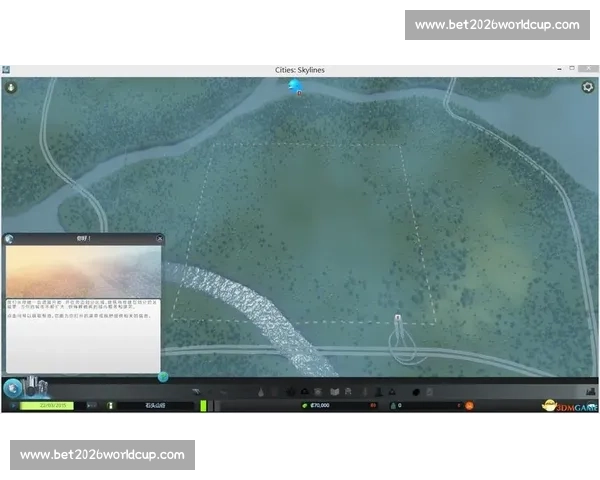Open the Public transport menu

pos(348,392)
